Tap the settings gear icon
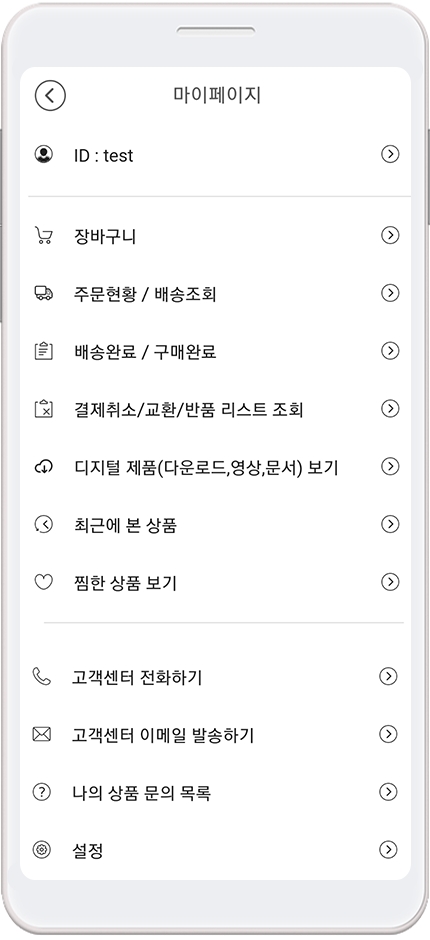The image size is (430, 940). [41, 849]
